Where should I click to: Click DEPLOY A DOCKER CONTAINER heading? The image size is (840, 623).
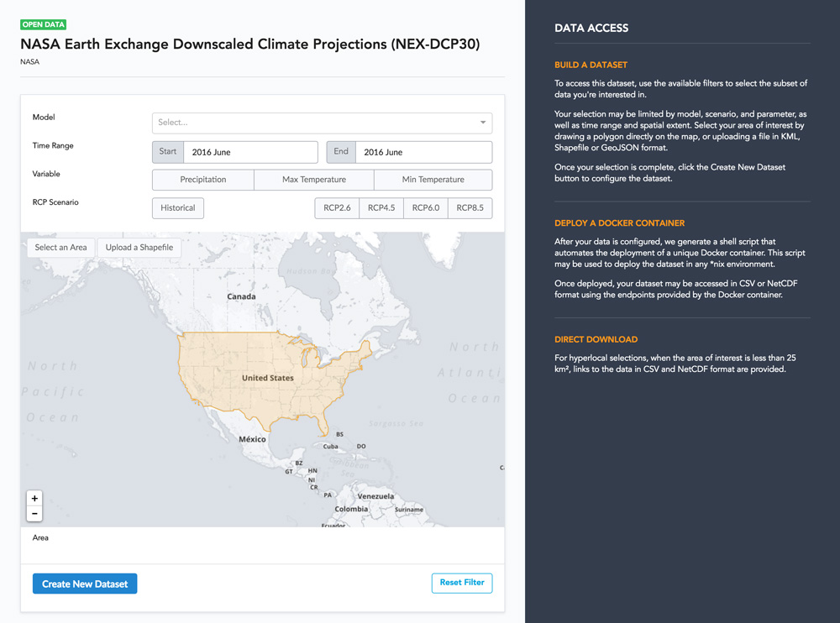pos(619,222)
